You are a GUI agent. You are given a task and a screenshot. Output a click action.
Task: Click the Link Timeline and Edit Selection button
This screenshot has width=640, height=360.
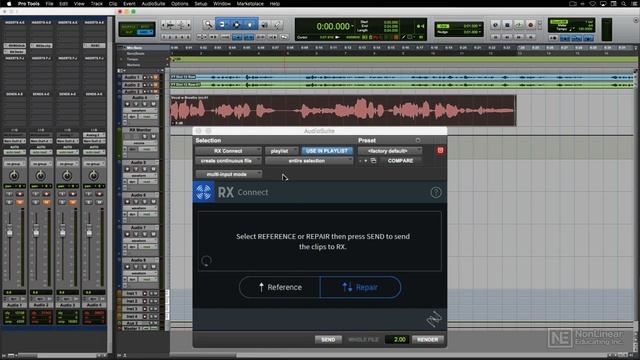click(249, 37)
